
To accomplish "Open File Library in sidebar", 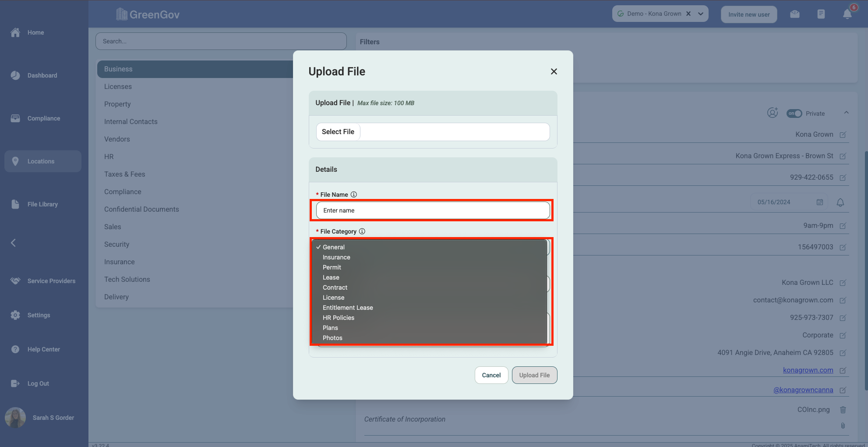I will [42, 204].
